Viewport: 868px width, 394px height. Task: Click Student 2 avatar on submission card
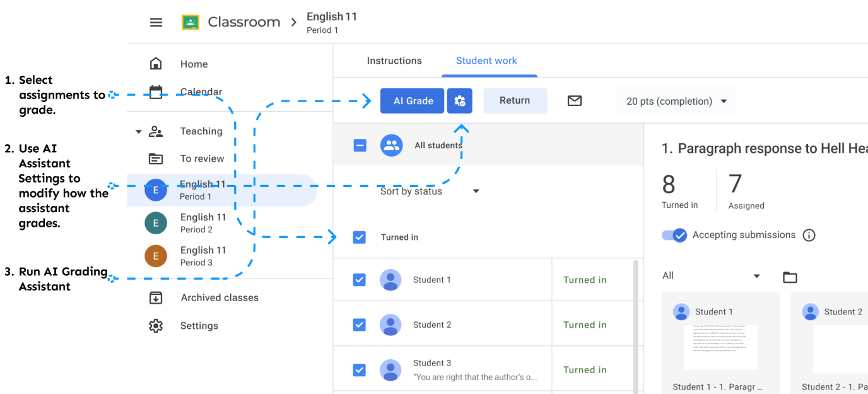(810, 311)
